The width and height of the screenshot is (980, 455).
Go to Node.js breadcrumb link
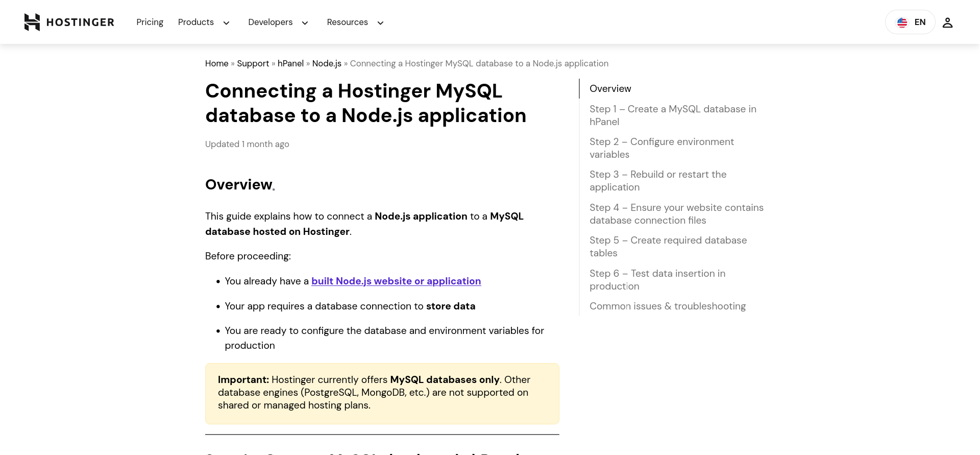point(327,63)
